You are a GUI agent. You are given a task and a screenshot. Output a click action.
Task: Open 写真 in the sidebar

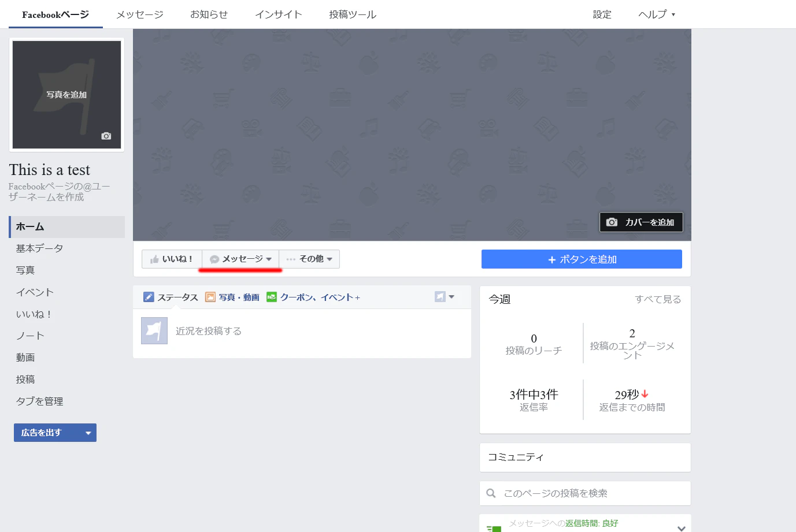coord(25,270)
